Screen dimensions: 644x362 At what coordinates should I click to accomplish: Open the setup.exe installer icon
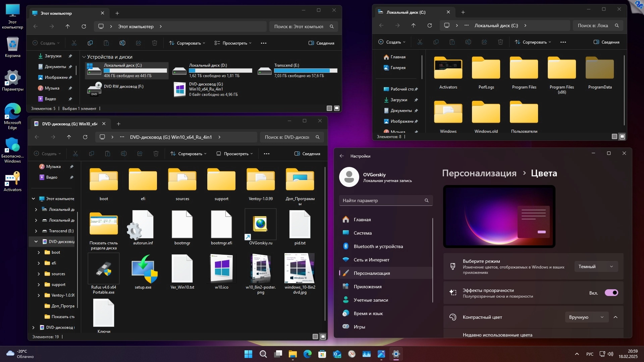click(143, 269)
